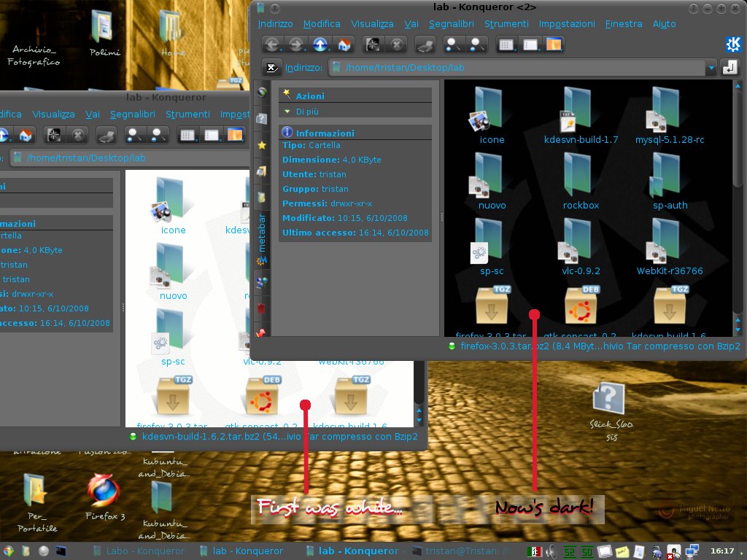
Task: Expand Di più under Azioni
Action: tap(307, 112)
